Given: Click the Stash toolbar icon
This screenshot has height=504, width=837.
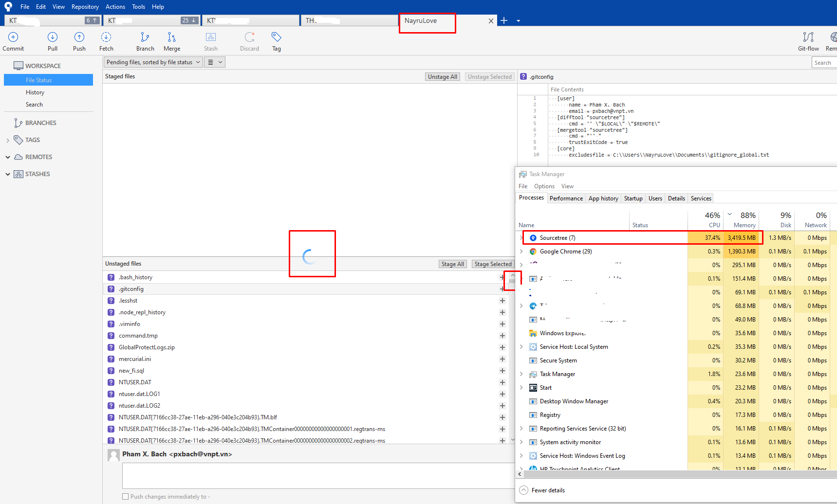Looking at the screenshot, I should tap(211, 37).
